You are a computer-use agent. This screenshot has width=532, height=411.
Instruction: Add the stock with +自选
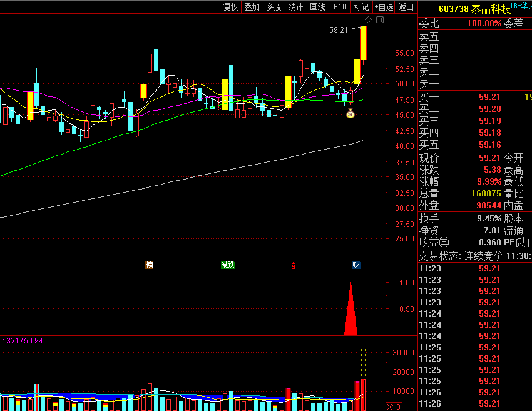(x=384, y=7)
